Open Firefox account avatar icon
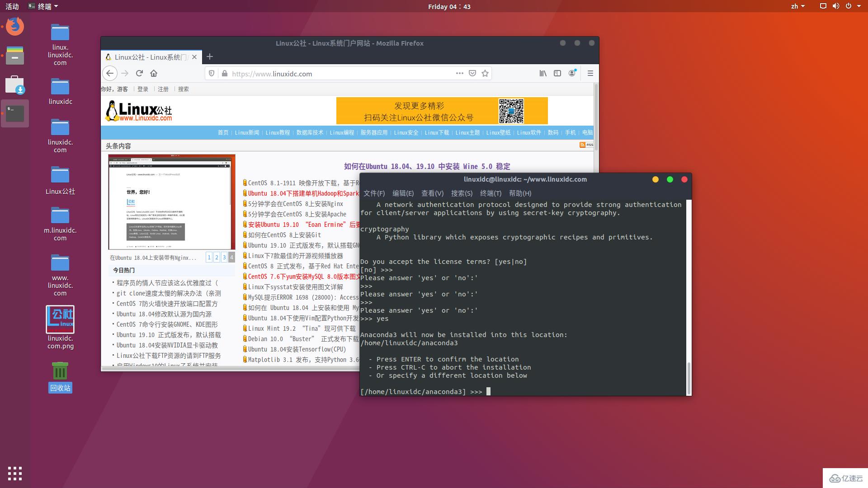Image resolution: width=868 pixels, height=488 pixels. click(572, 73)
